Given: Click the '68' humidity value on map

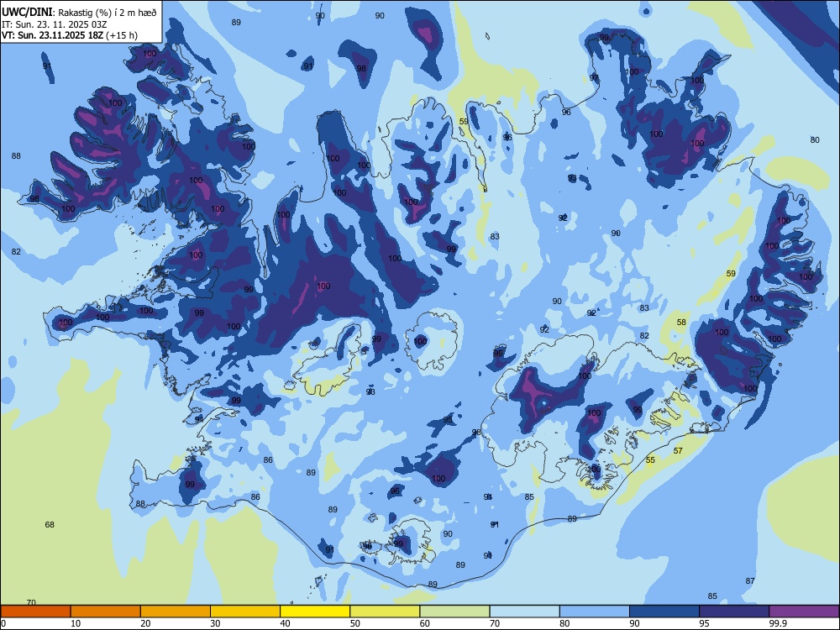Looking at the screenshot, I should [x=50, y=524].
